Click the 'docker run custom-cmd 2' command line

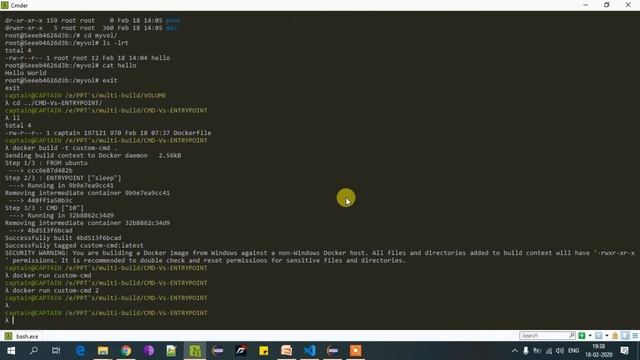[52, 290]
